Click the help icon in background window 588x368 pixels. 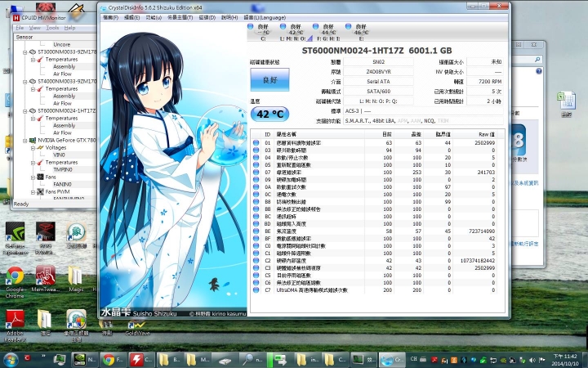539,71
